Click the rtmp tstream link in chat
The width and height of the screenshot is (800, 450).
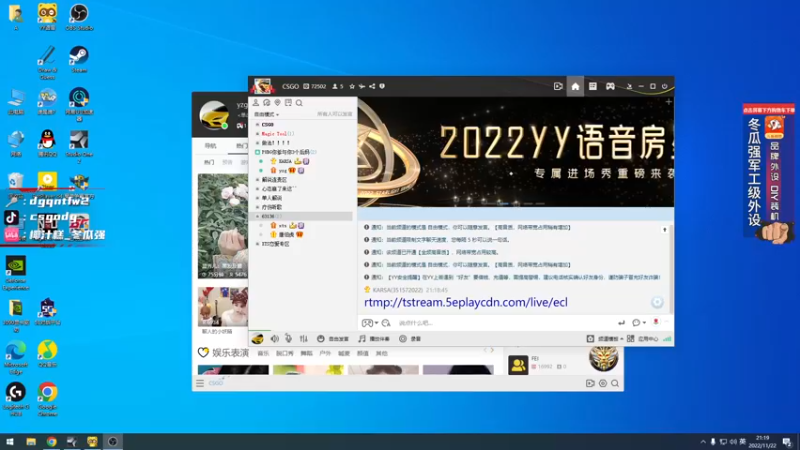coord(466,303)
